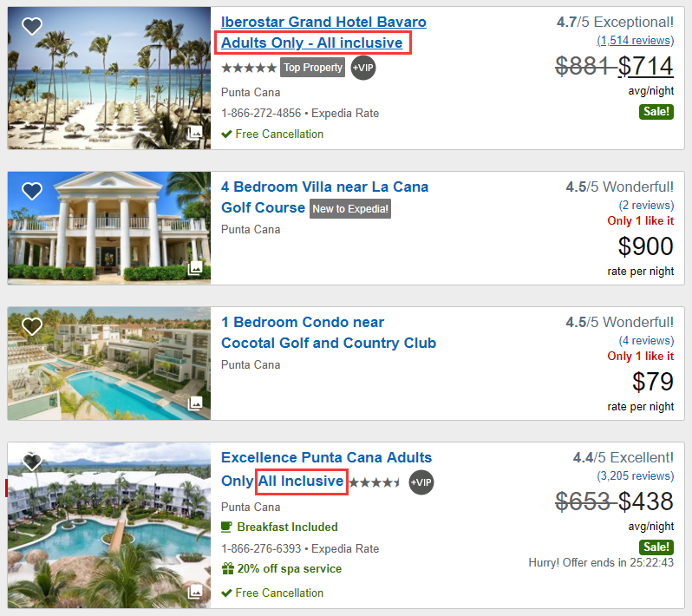
Task: View 3,205 reviews for Excellence Punta Cana
Action: 635,475
